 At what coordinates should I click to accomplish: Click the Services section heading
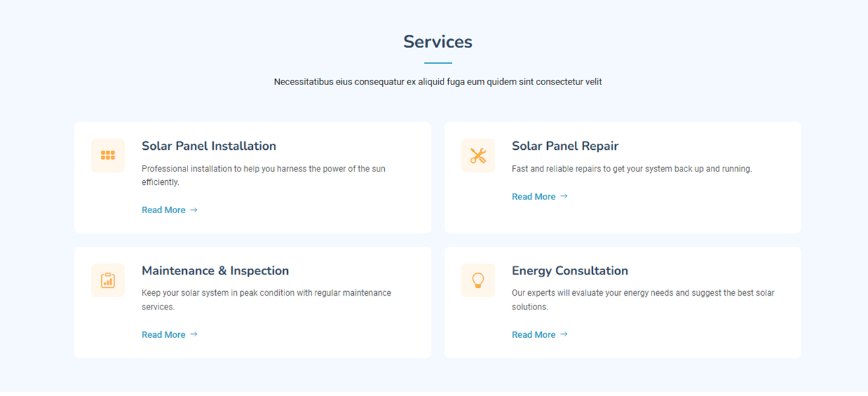click(x=438, y=42)
